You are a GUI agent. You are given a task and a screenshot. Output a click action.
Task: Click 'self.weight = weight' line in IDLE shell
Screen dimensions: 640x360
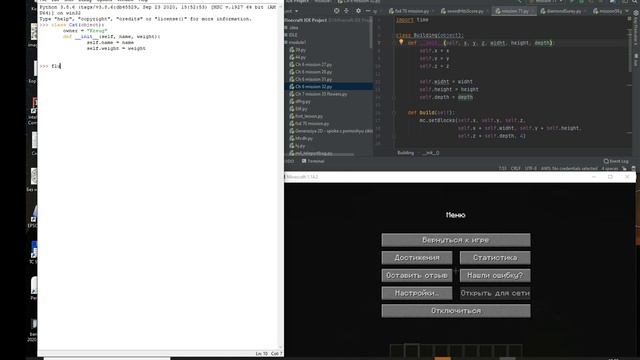(116, 48)
